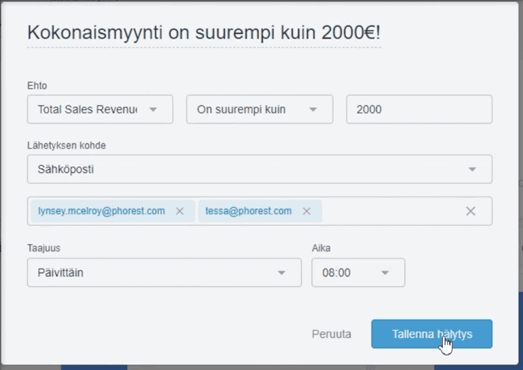Select the lynsey.mcelroy@phorest.com email text
523x370 pixels.
(101, 211)
